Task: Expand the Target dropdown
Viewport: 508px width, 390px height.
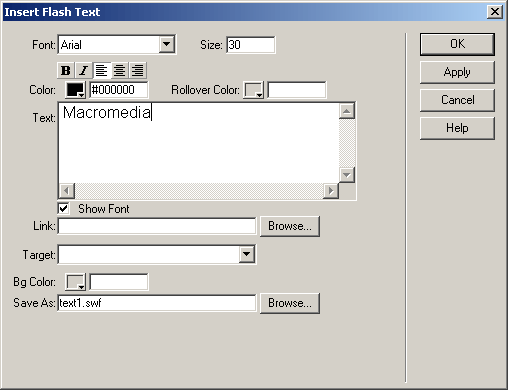Action: point(247,254)
